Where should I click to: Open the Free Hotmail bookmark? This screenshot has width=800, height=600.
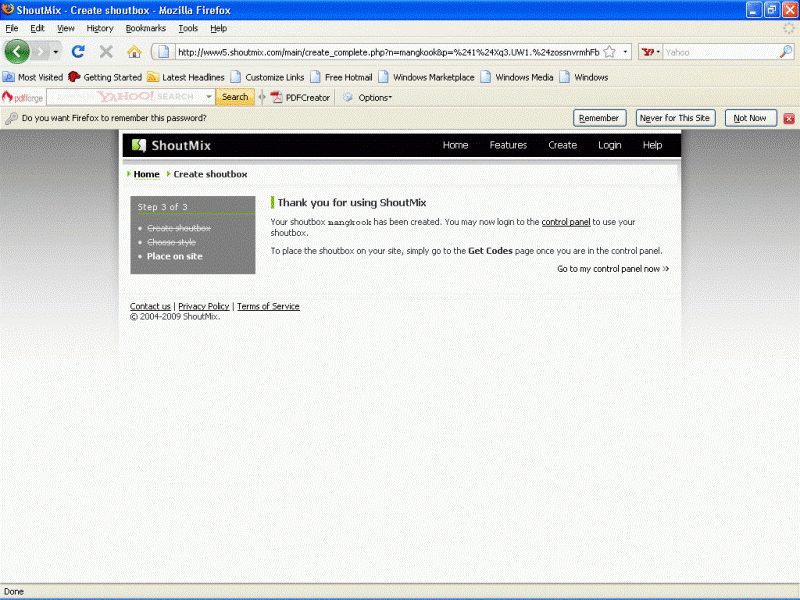341,77
